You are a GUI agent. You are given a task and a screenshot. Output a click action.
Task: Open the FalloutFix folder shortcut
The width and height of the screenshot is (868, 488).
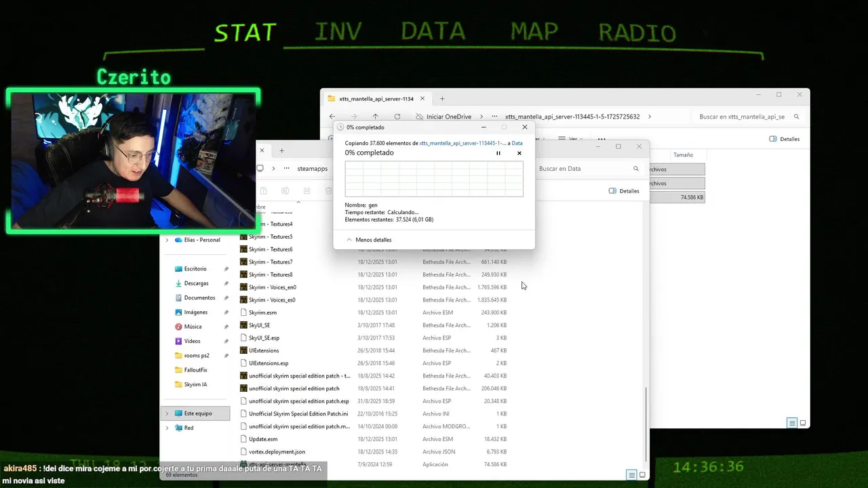tap(195, 370)
